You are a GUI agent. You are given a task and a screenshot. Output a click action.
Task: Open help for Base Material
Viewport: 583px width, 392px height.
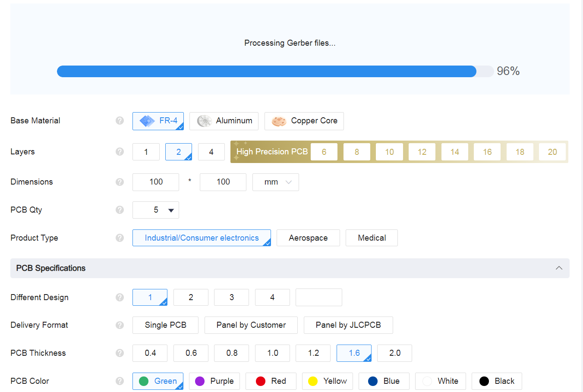pyautogui.click(x=120, y=121)
